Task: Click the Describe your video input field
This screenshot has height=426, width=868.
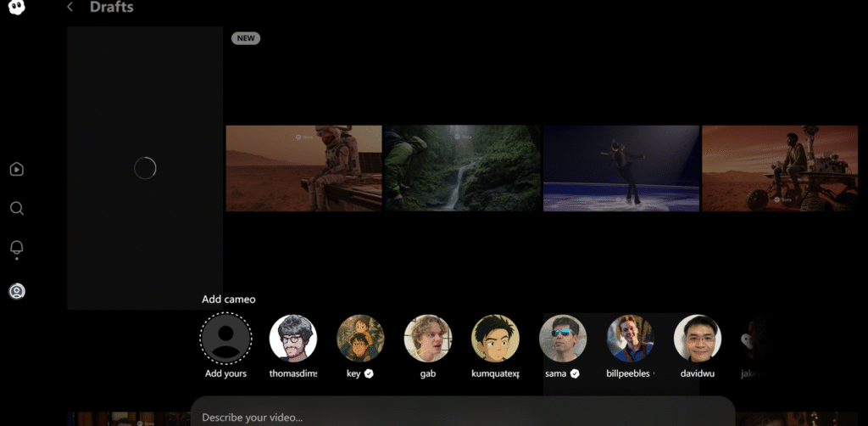Action: coord(462,417)
